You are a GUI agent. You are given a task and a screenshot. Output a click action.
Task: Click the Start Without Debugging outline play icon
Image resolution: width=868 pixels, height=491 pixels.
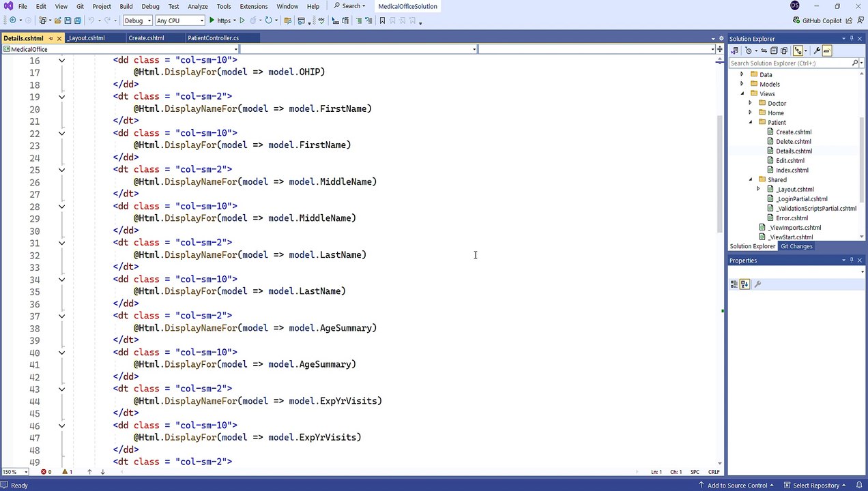pos(242,20)
